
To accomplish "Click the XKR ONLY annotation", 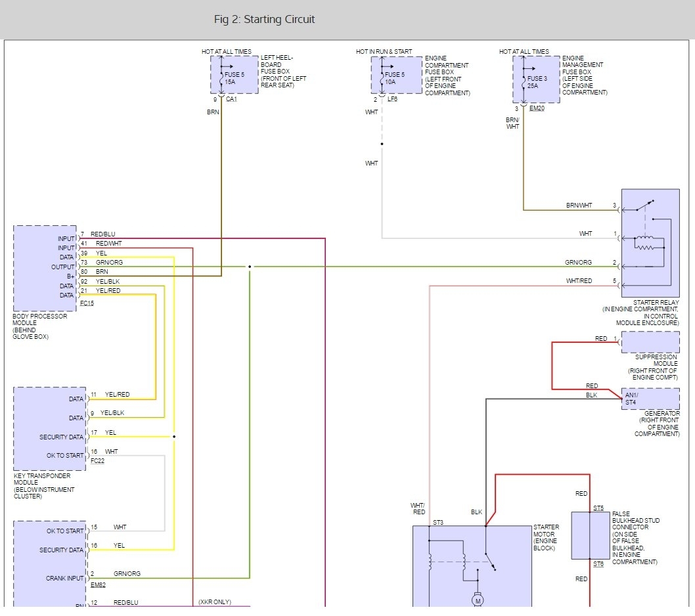I will (x=215, y=602).
